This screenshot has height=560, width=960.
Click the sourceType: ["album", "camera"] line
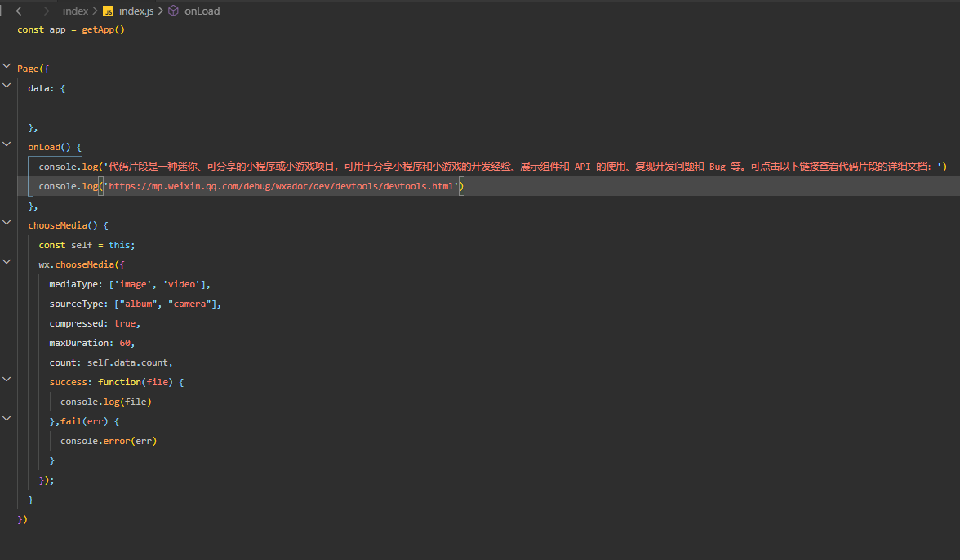136,304
